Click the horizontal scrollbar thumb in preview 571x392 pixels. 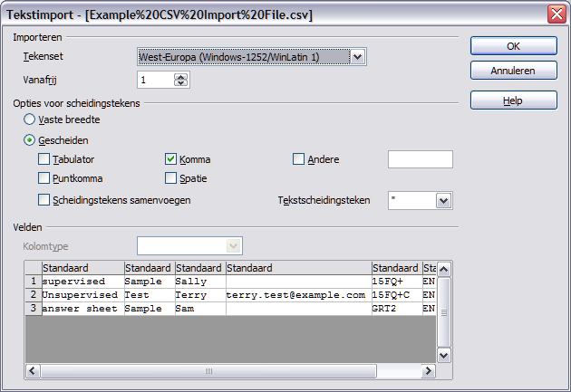pyautogui.click(x=208, y=371)
